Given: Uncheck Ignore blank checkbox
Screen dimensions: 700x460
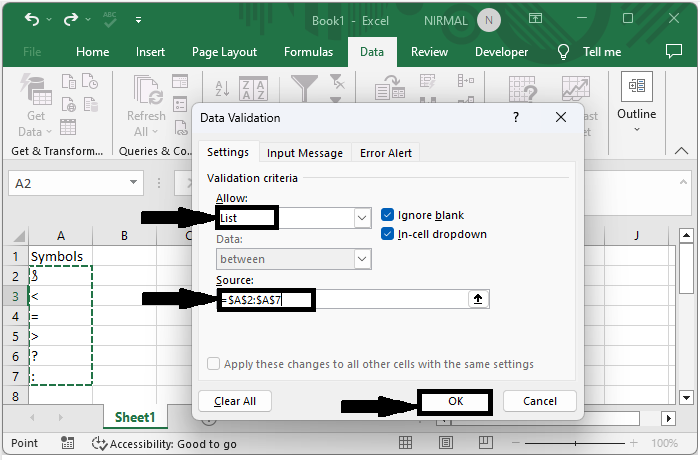Looking at the screenshot, I should [387, 215].
